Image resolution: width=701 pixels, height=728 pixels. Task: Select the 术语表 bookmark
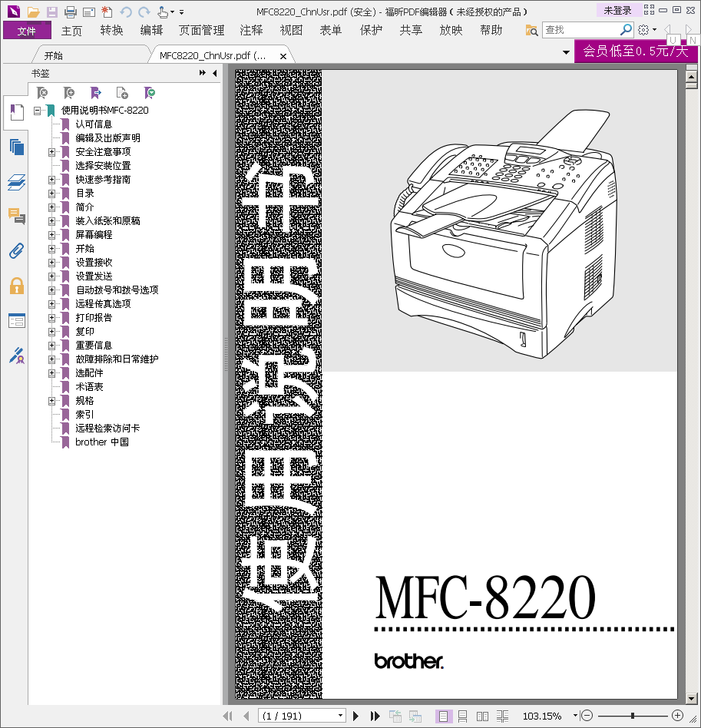click(x=89, y=387)
